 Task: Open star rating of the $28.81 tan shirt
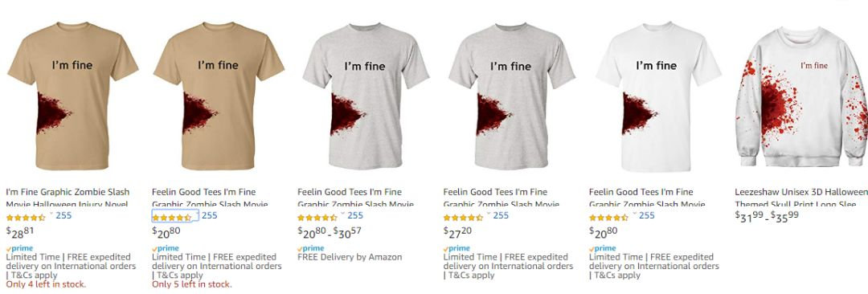(26, 218)
